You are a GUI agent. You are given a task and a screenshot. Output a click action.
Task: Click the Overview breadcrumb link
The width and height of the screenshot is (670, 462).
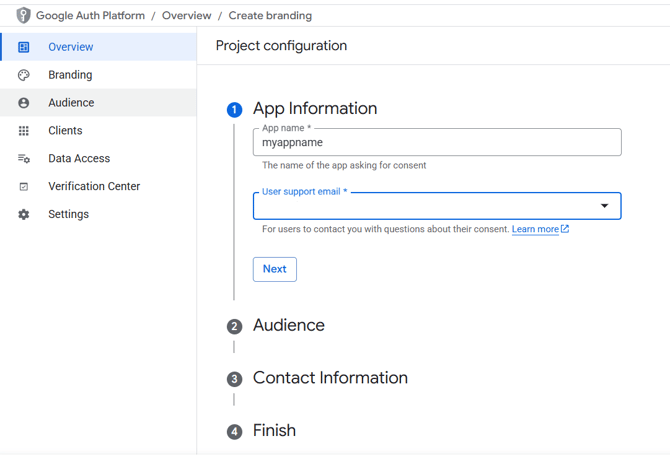186,16
